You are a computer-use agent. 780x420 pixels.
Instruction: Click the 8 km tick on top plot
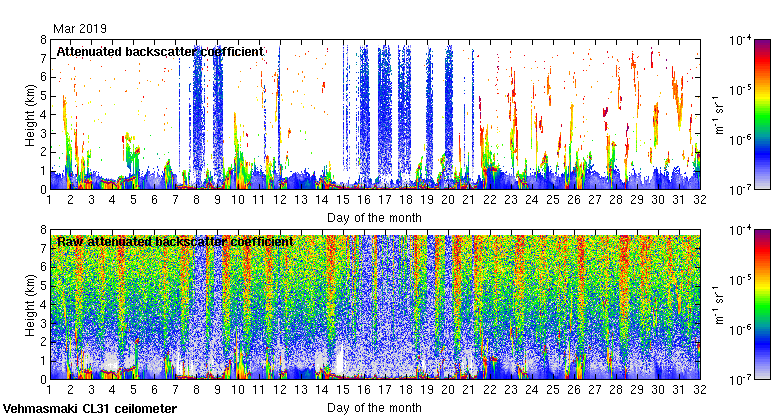[42, 40]
